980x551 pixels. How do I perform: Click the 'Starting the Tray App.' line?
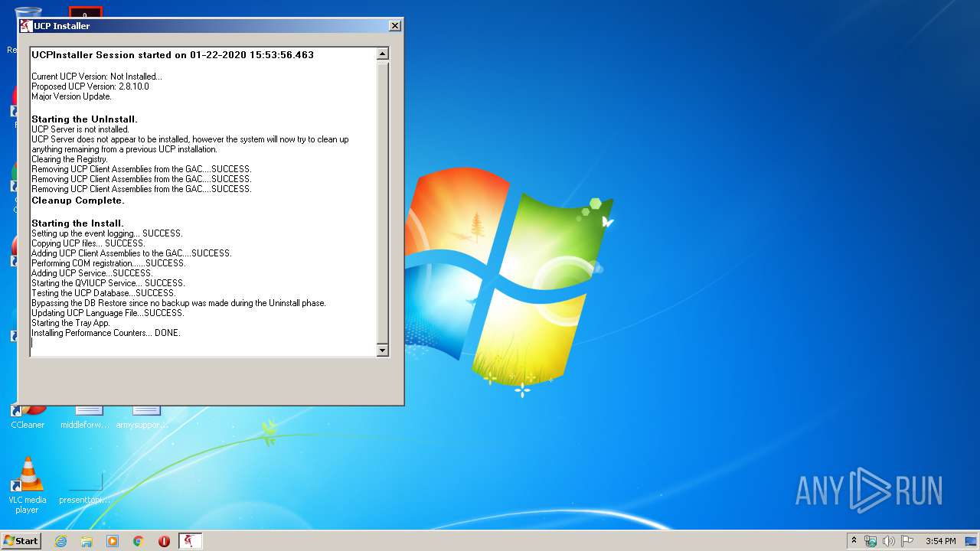[70, 323]
